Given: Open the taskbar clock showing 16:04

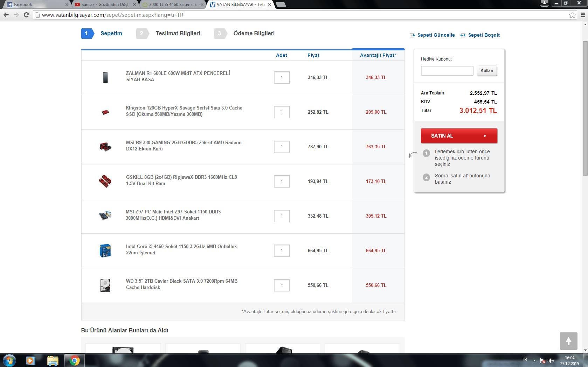Looking at the screenshot, I should click(569, 361).
